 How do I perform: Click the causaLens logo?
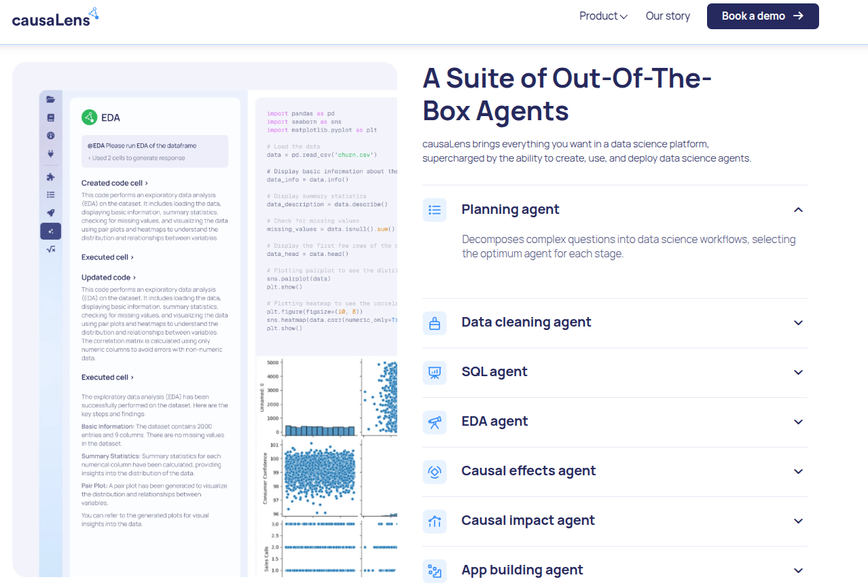56,16
